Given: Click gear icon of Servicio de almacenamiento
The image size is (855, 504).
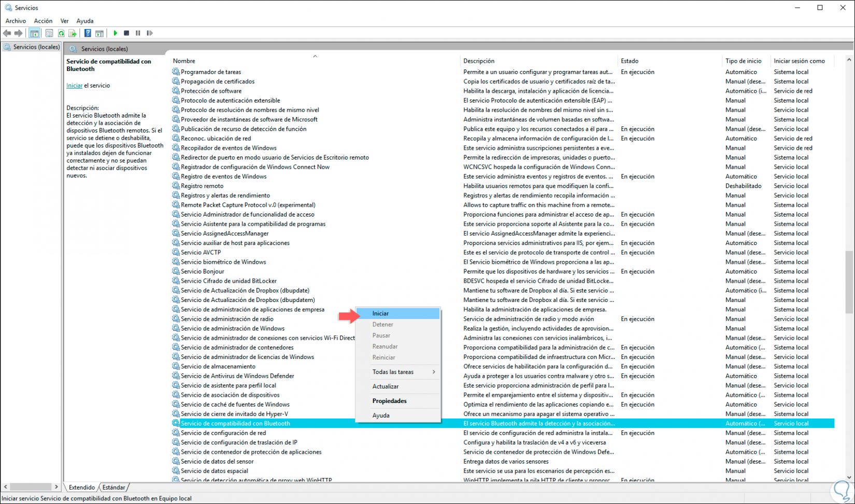Looking at the screenshot, I should pos(176,366).
